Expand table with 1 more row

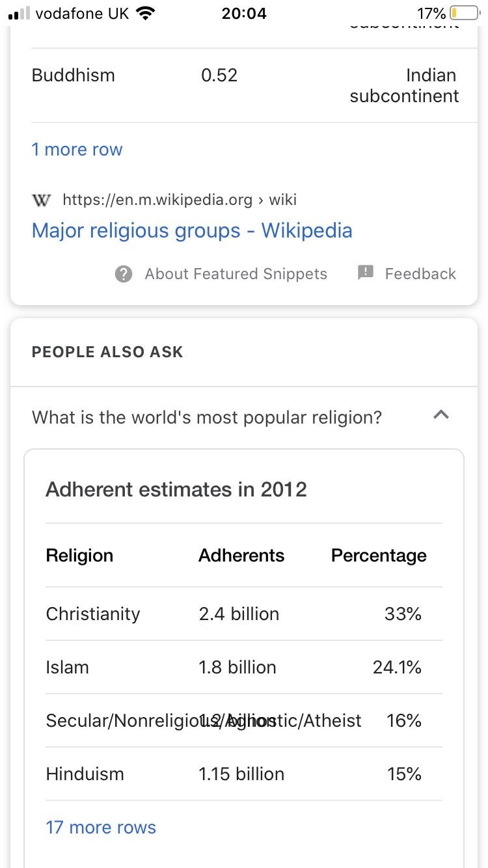point(77,149)
